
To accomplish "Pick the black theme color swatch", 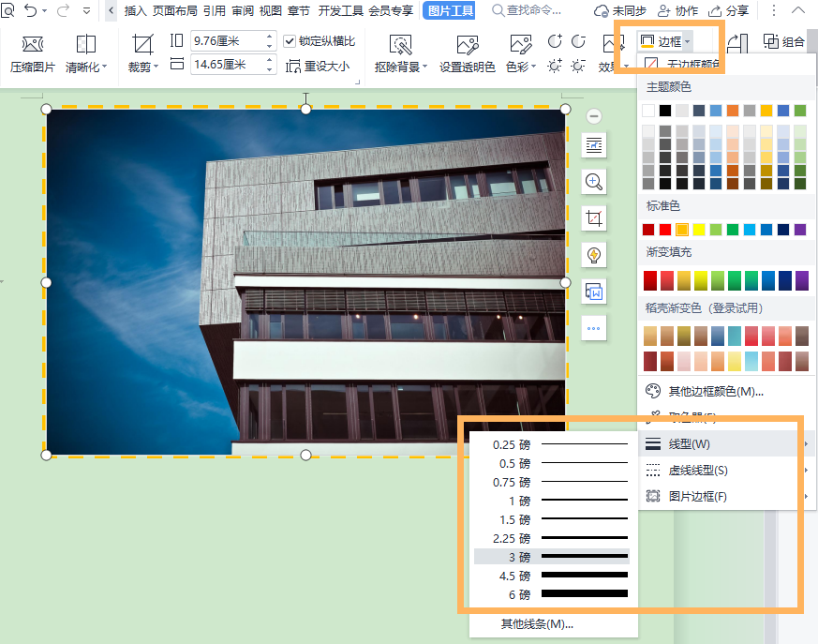I will tap(665, 110).
